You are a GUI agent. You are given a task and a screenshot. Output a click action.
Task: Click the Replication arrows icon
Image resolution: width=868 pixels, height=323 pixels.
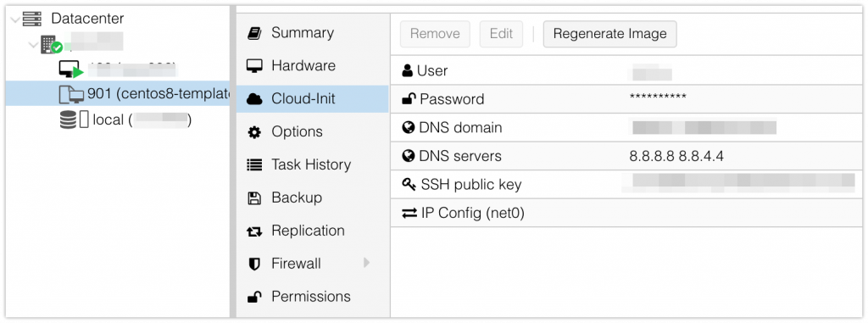coord(254,231)
